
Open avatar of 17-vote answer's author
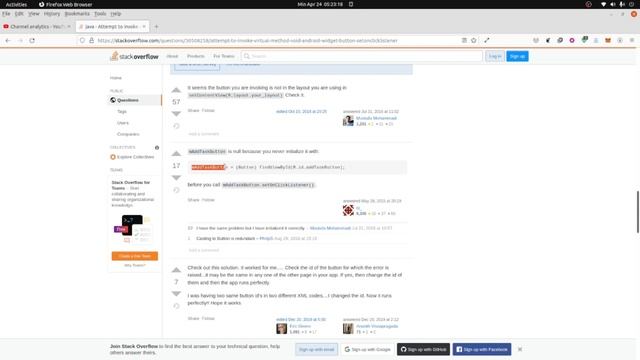pyautogui.click(x=348, y=210)
